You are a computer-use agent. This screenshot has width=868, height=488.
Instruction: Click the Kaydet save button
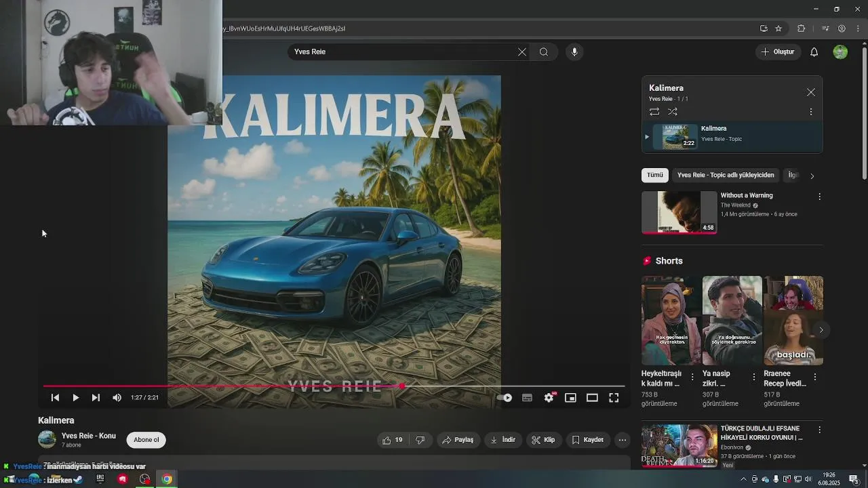pyautogui.click(x=587, y=440)
